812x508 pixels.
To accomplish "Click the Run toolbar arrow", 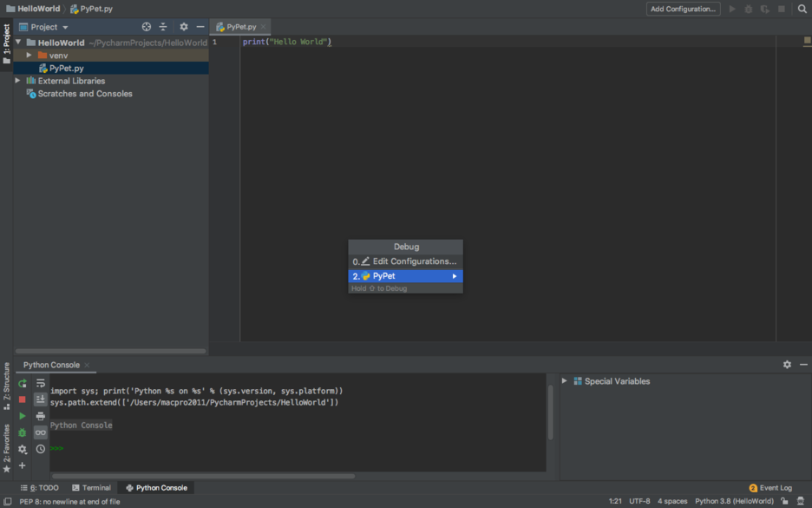I will (732, 9).
